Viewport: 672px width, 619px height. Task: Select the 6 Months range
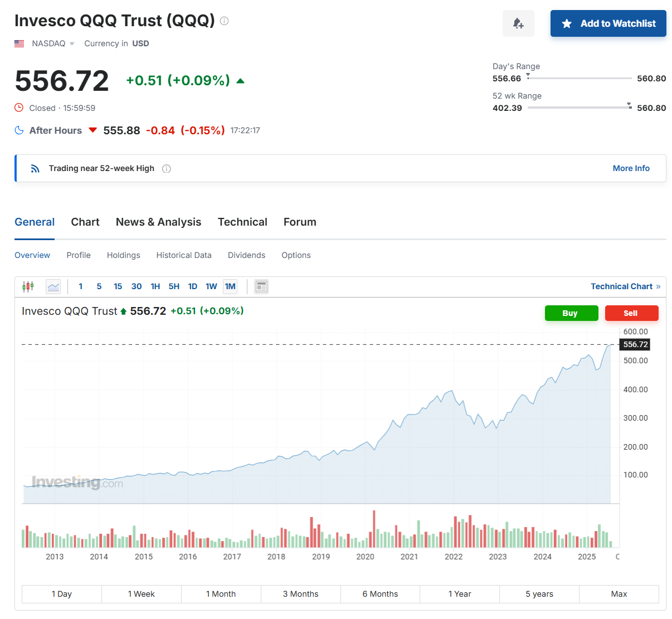381,594
